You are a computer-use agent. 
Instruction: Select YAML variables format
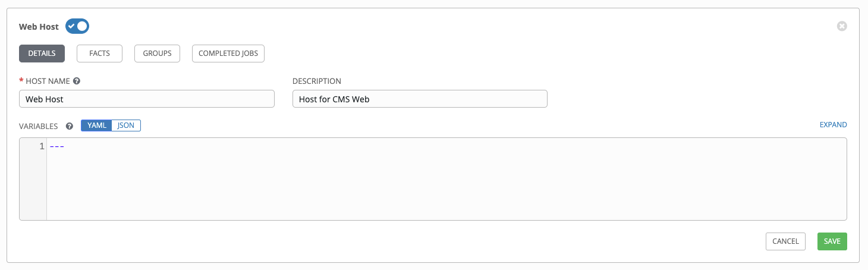coord(96,125)
